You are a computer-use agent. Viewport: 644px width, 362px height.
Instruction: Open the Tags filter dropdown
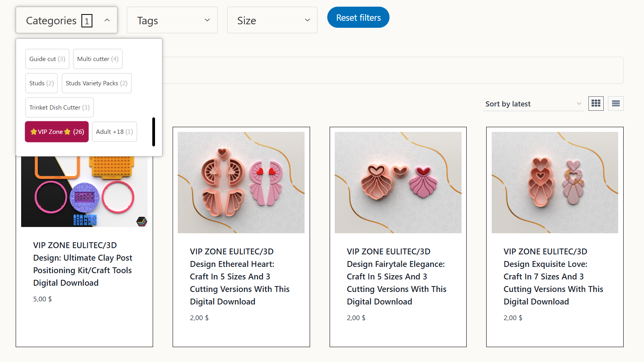[x=172, y=20]
